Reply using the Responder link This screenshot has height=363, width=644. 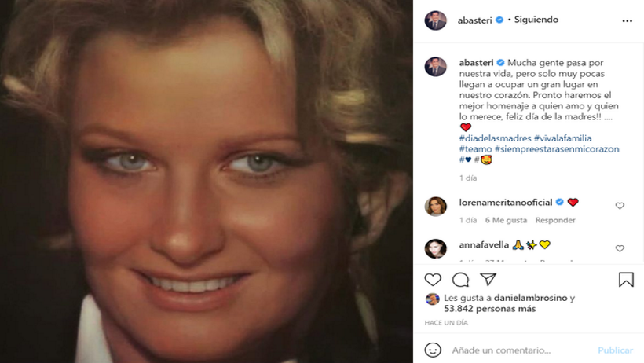point(555,220)
